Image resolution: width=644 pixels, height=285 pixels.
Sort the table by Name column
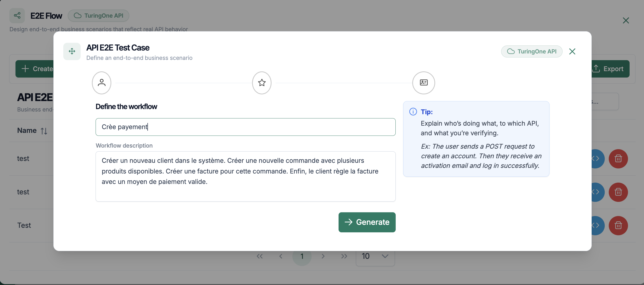pos(44,131)
